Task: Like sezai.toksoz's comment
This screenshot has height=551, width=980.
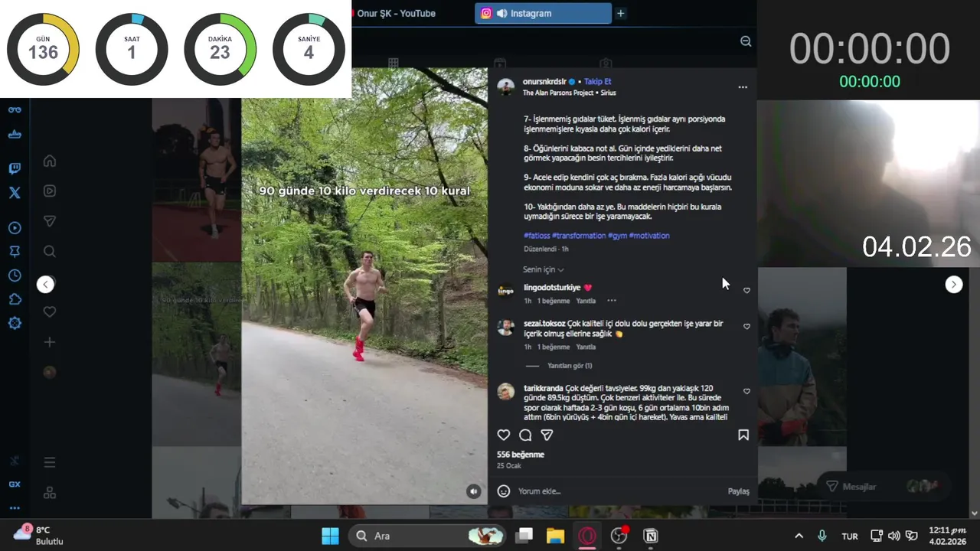Action: [x=746, y=327]
